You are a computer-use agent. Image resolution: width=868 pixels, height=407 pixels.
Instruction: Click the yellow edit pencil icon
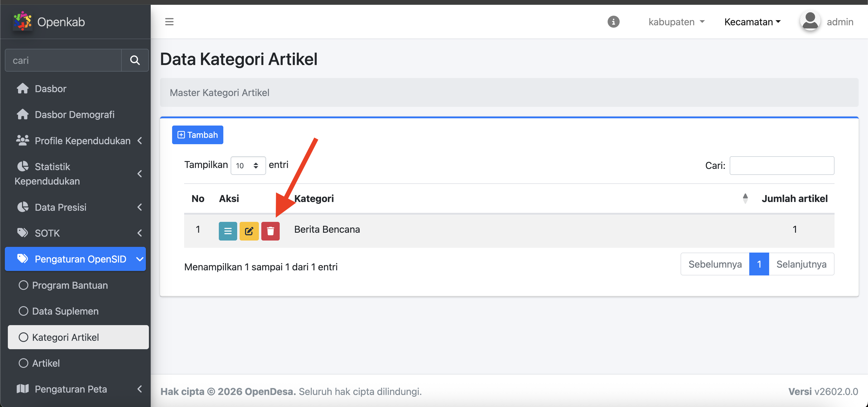[249, 231]
